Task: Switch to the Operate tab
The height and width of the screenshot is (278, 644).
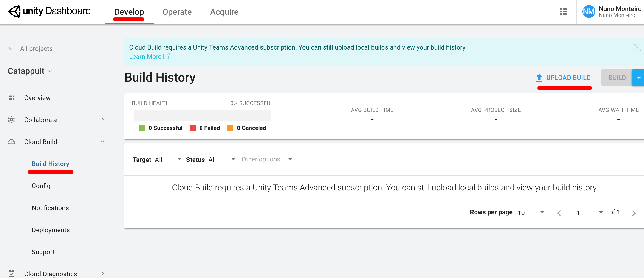Action: pyautogui.click(x=177, y=12)
